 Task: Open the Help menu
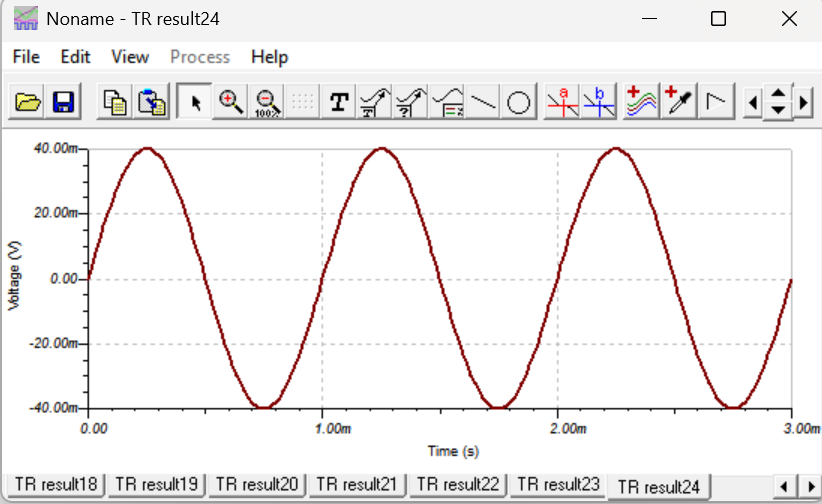(x=269, y=57)
